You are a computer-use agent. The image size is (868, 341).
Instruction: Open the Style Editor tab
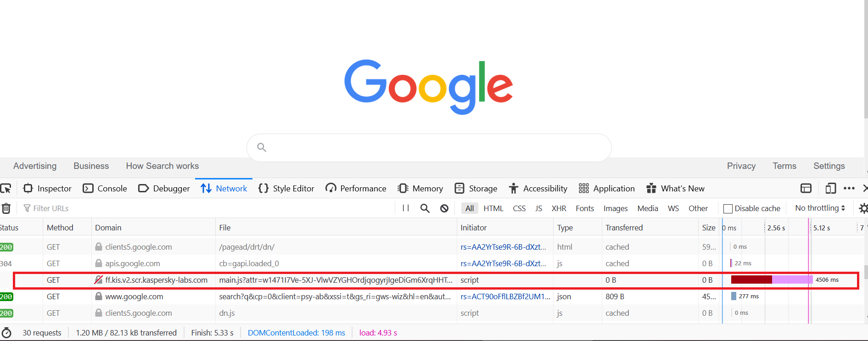[286, 188]
